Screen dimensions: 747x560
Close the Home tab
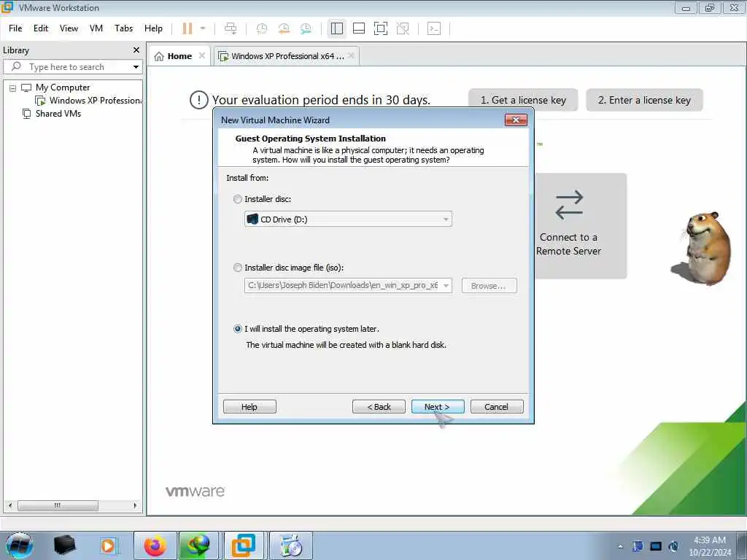pos(202,55)
